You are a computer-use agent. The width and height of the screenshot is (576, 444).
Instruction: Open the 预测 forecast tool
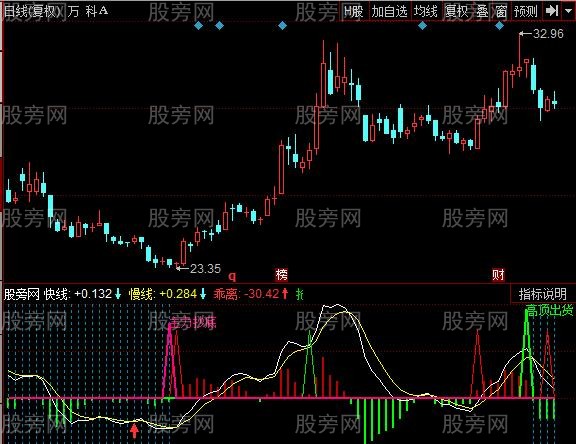[526, 11]
